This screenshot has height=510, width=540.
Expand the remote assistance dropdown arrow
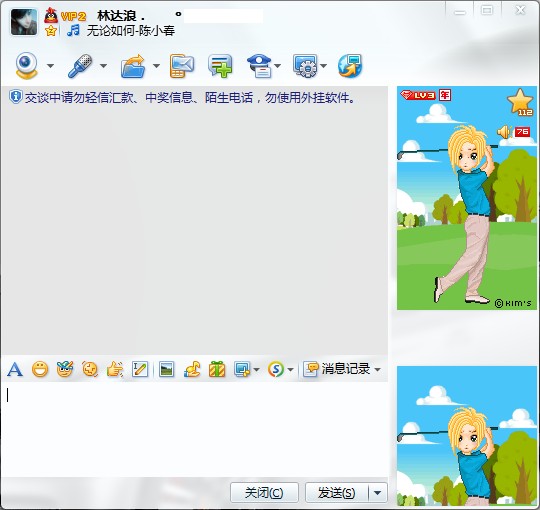coord(323,66)
